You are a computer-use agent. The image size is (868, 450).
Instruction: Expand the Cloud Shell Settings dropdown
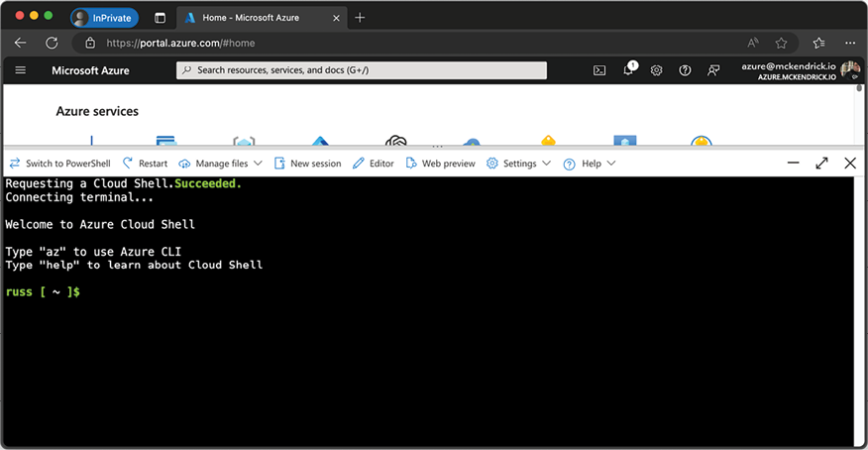tap(518, 164)
